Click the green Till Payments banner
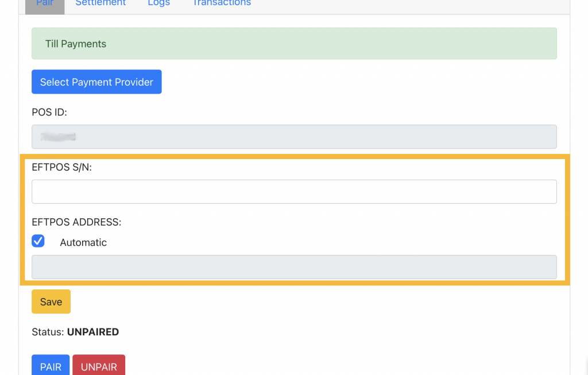This screenshot has width=588, height=375. pos(294,44)
